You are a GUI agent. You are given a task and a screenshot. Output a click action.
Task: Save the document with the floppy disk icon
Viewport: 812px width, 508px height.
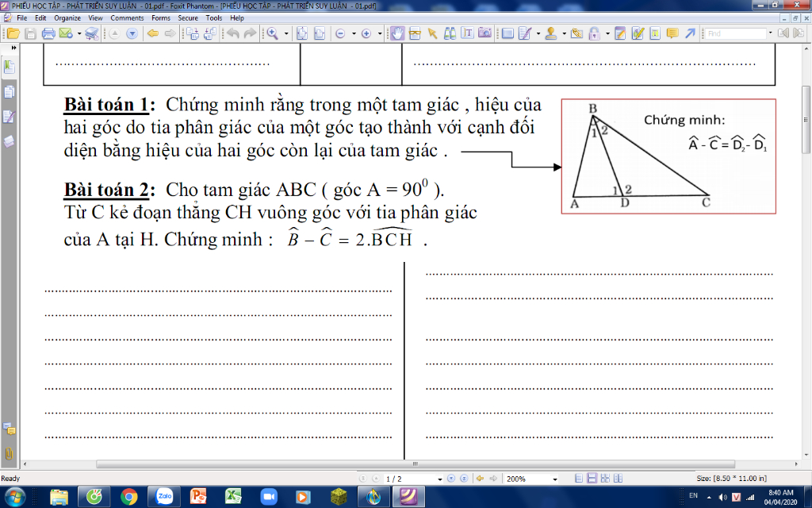point(31,33)
